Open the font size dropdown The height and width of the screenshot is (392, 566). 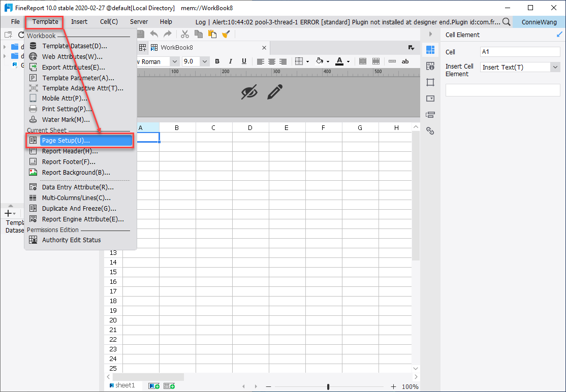(204, 61)
